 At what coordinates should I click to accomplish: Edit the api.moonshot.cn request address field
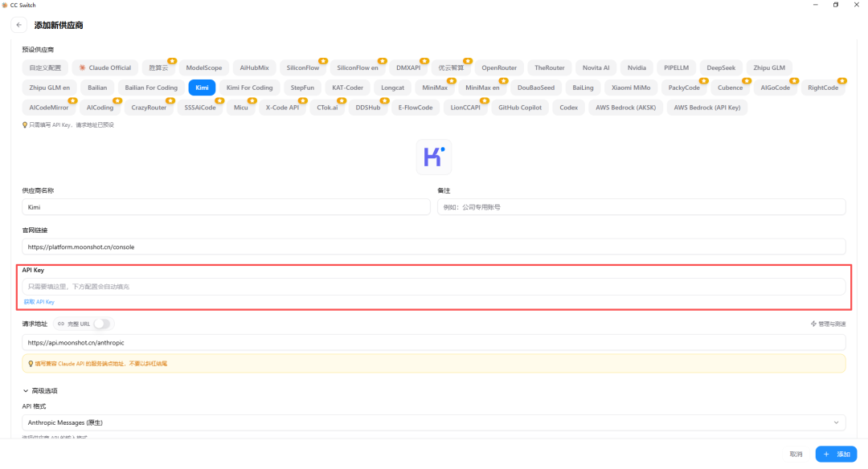(x=433, y=342)
